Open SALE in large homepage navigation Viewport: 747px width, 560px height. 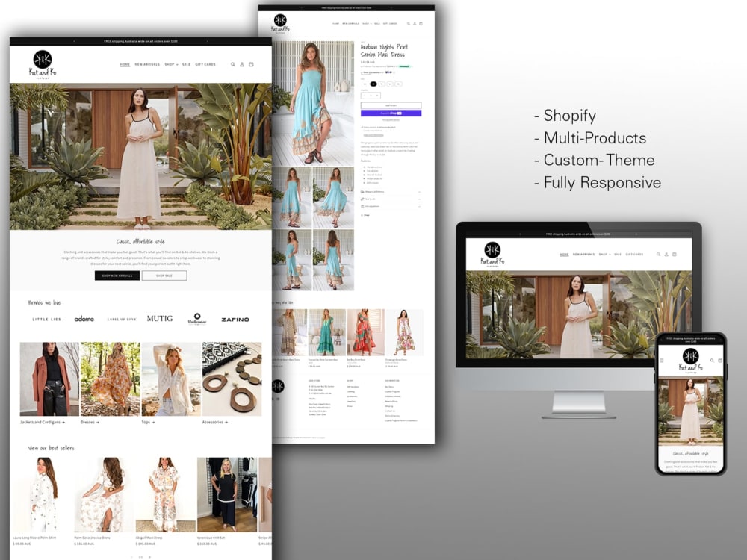pyautogui.click(x=186, y=64)
